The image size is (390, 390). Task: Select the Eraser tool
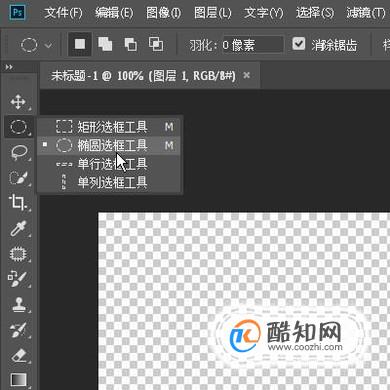point(19,355)
